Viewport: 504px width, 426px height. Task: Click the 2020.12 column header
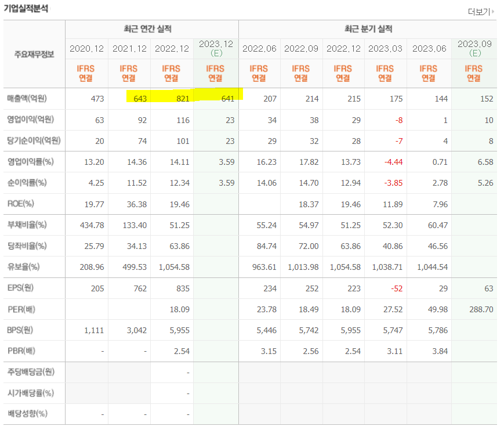86,49
